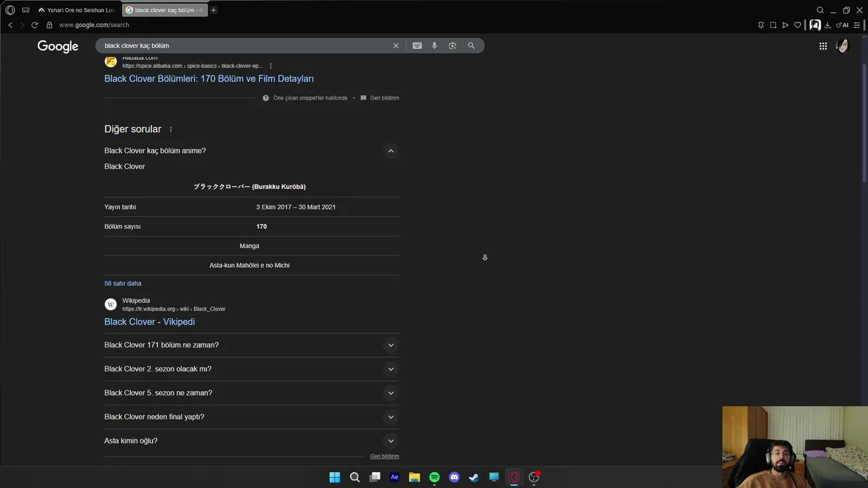
Task: Expand Black Clover 171 bölüm ne zaman
Action: (x=252, y=345)
